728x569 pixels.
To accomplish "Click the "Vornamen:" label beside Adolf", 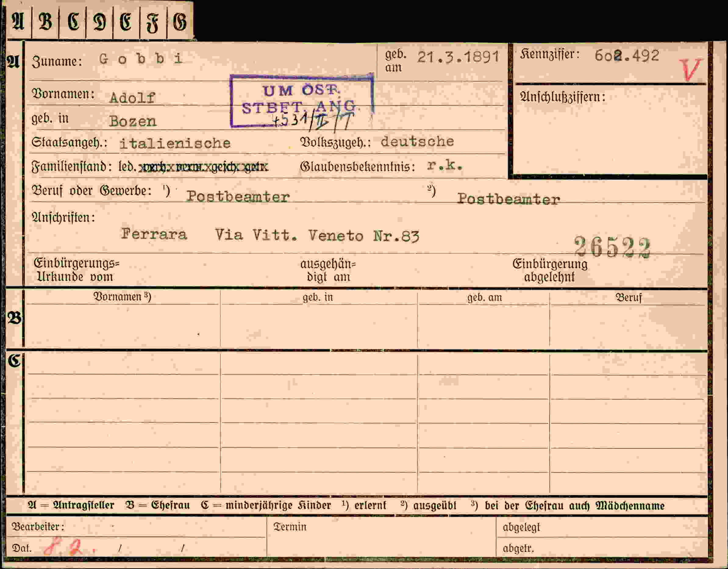I will pyautogui.click(x=63, y=94).
